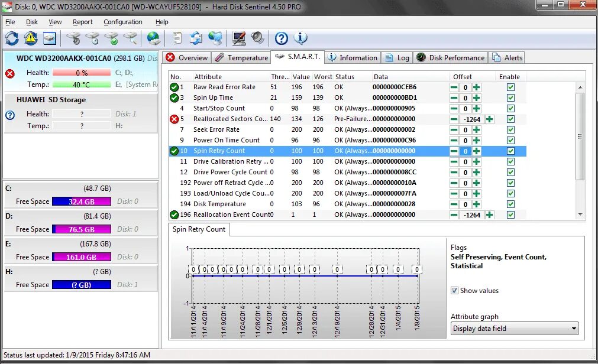Image resolution: width=598 pixels, height=364 pixels.
Task: Open the Help menu
Action: point(161,22)
